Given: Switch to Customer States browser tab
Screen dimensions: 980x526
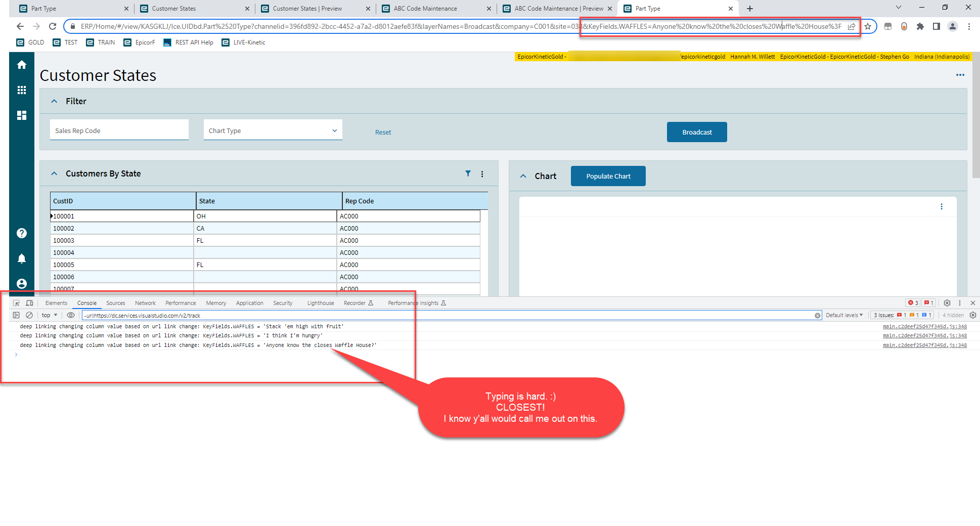Looking at the screenshot, I should click(194, 9).
